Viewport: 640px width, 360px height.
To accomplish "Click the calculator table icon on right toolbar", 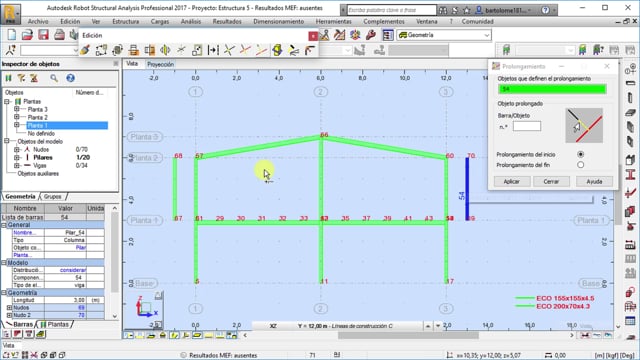I will click(x=630, y=321).
